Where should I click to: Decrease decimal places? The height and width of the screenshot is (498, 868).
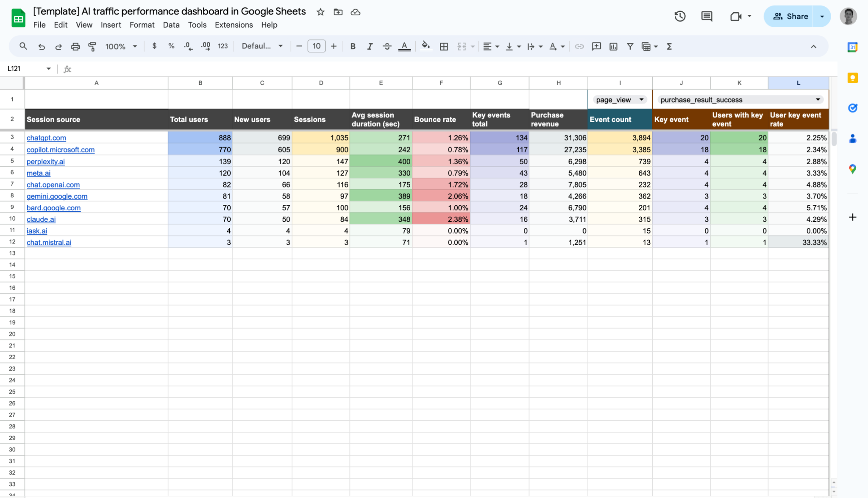188,46
